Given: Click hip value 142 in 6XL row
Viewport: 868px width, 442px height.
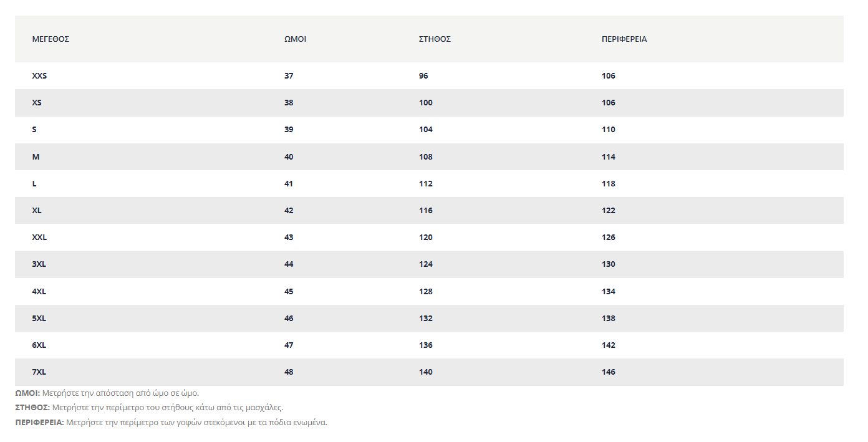Looking at the screenshot, I should point(609,345).
